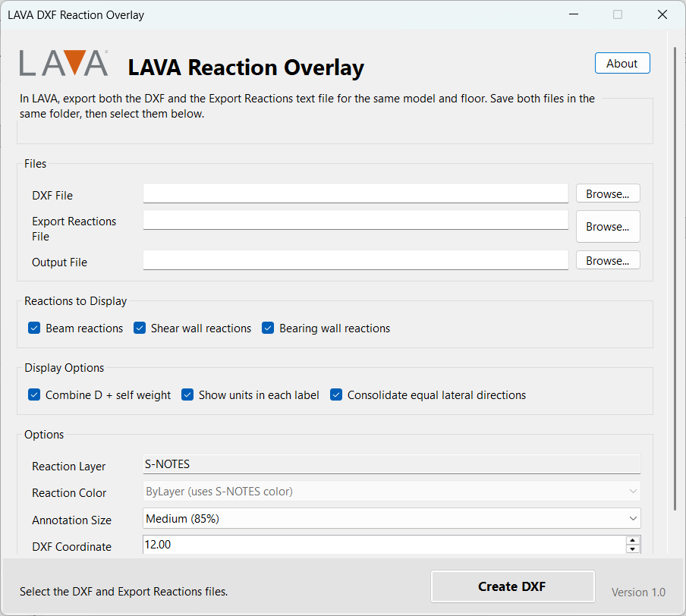Click the 'Files' group label

(36, 164)
